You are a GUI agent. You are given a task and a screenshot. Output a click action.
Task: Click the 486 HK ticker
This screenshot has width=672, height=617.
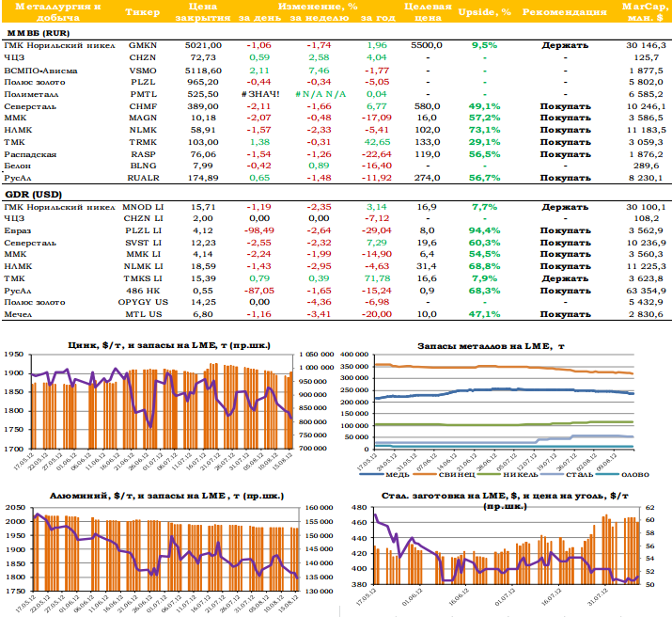pyautogui.click(x=143, y=291)
